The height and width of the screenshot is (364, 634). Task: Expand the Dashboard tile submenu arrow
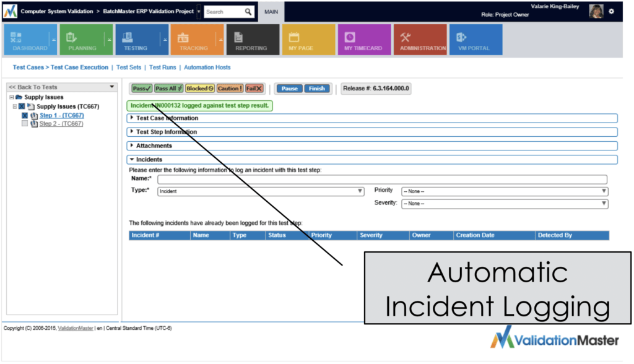tap(53, 40)
